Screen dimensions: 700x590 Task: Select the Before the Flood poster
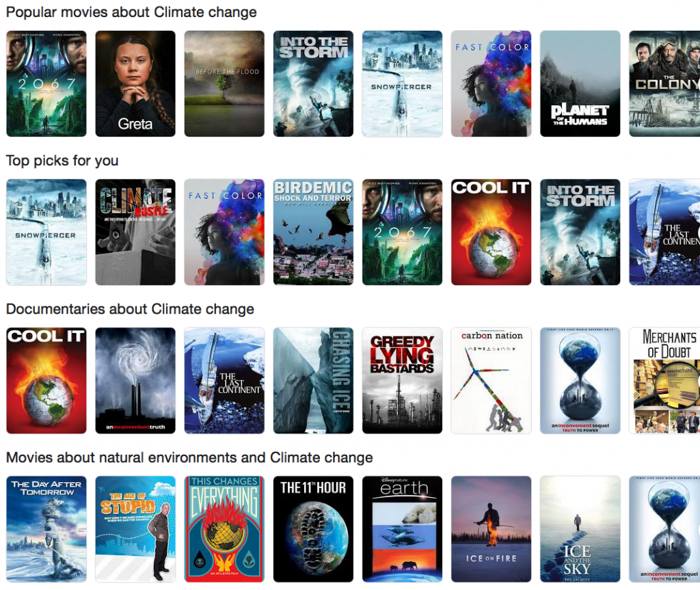tap(224, 83)
